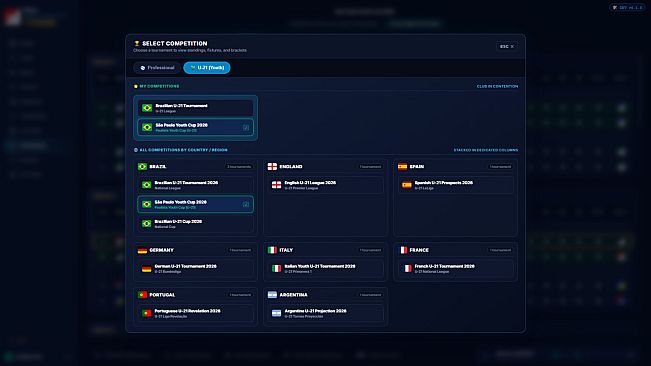Screen dimensions: 651x366
Task: Switch to the Professional tab
Action: coord(157,68)
